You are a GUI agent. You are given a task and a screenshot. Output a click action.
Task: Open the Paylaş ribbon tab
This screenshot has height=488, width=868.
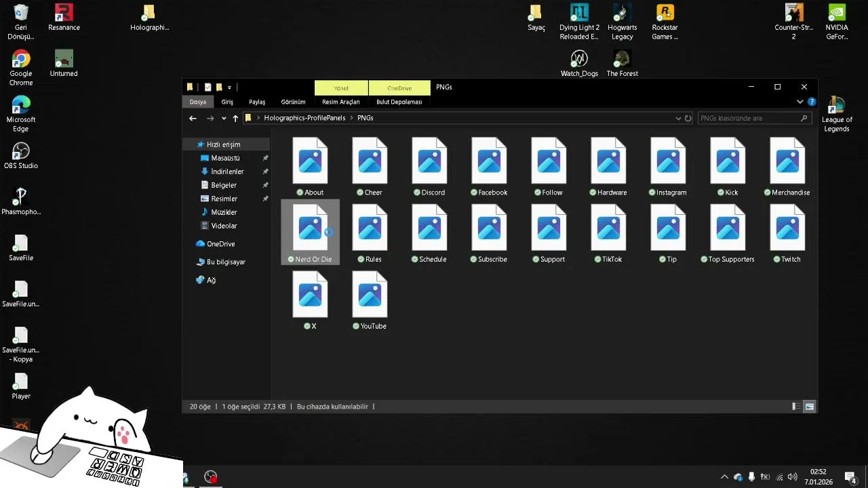[x=257, y=102]
